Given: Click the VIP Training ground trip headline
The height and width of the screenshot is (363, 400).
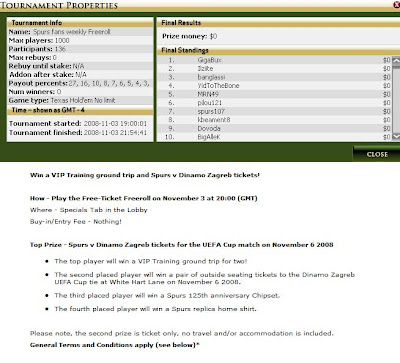Looking at the screenshot, I should tap(145, 175).
